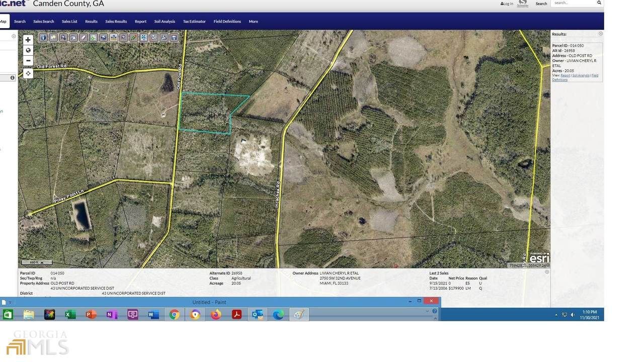Click the search box at top right

click(574, 3)
